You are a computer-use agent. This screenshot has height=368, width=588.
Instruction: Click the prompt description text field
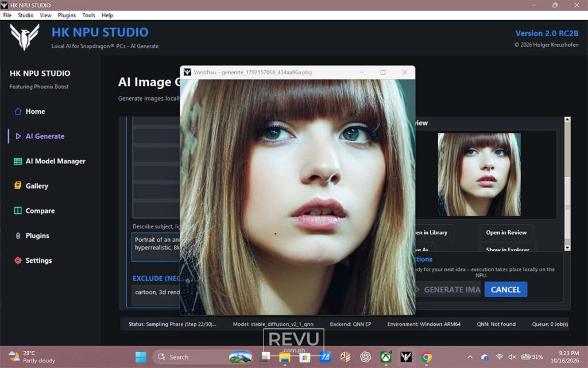(156, 247)
